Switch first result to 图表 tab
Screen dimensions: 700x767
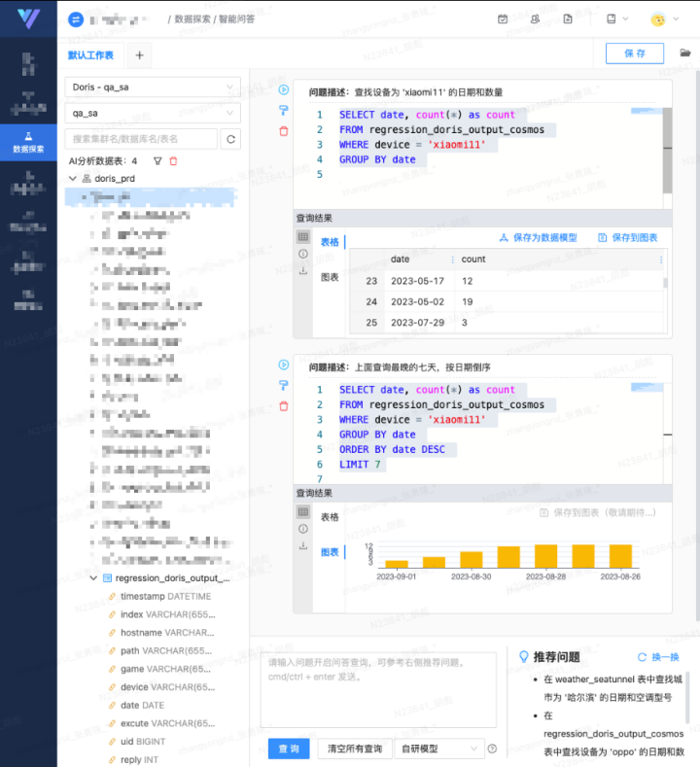coord(330,277)
